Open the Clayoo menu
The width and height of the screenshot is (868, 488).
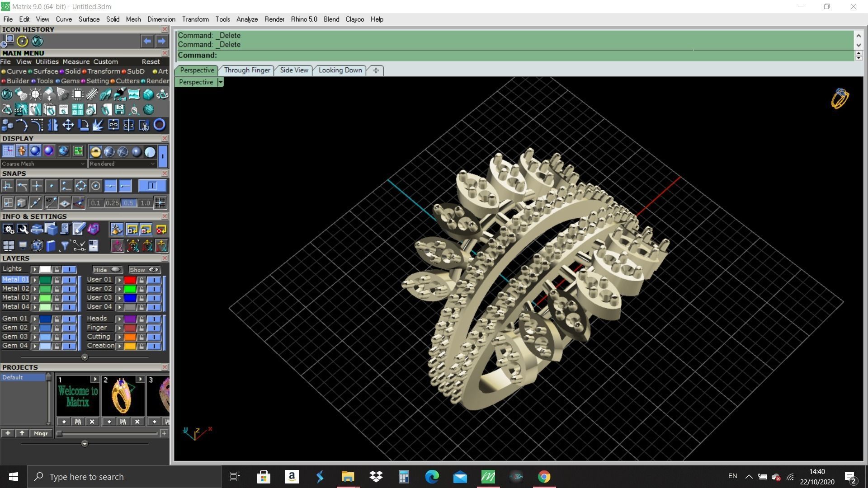pos(354,19)
